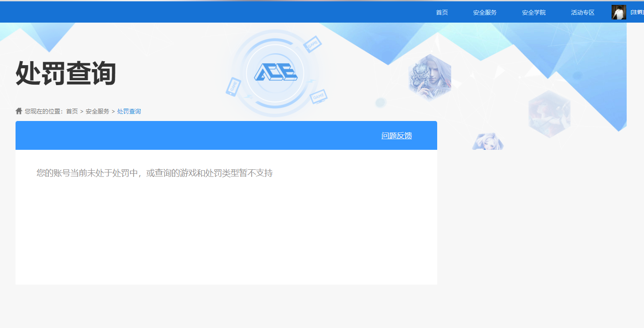Click the user avatar picture
Viewport: 644px width, 328px height.
click(619, 12)
